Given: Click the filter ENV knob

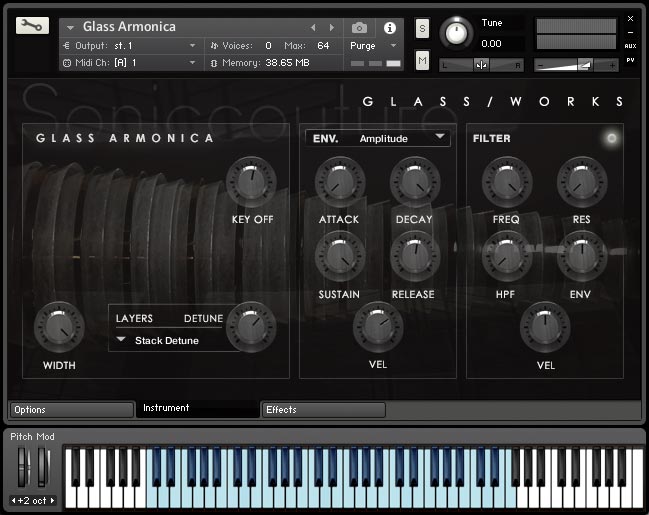Looking at the screenshot, I should (x=582, y=257).
